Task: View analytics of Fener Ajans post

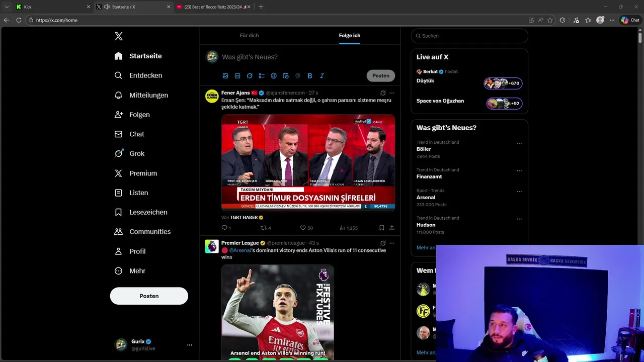Action: tap(348, 228)
